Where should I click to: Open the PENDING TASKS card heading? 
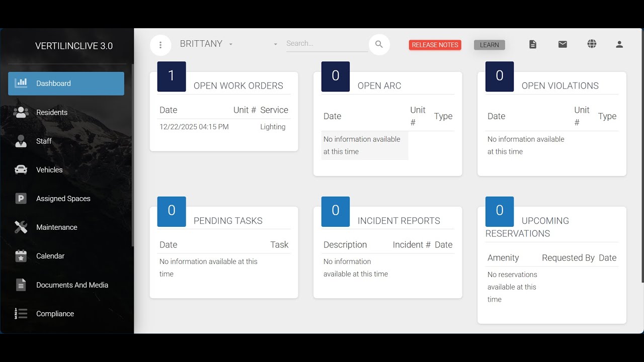pos(228,220)
